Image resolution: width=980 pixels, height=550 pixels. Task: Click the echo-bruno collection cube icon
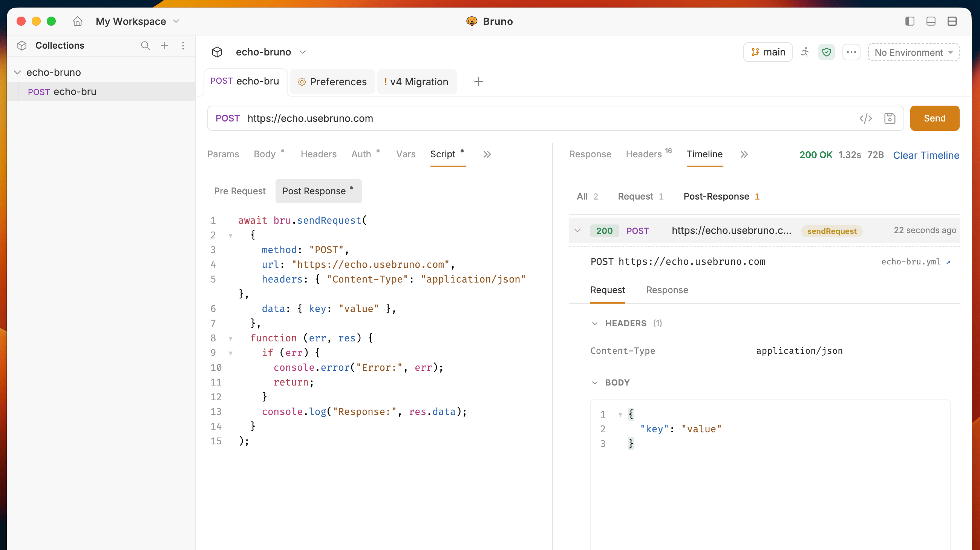click(217, 52)
